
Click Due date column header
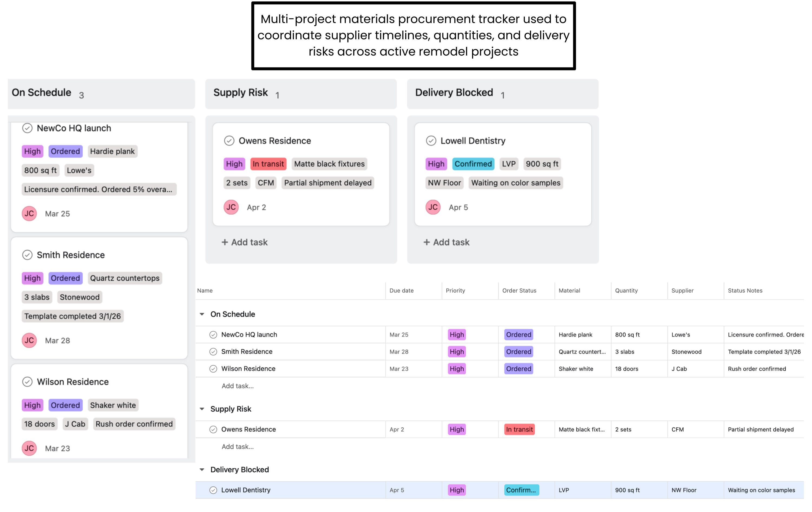tap(401, 291)
